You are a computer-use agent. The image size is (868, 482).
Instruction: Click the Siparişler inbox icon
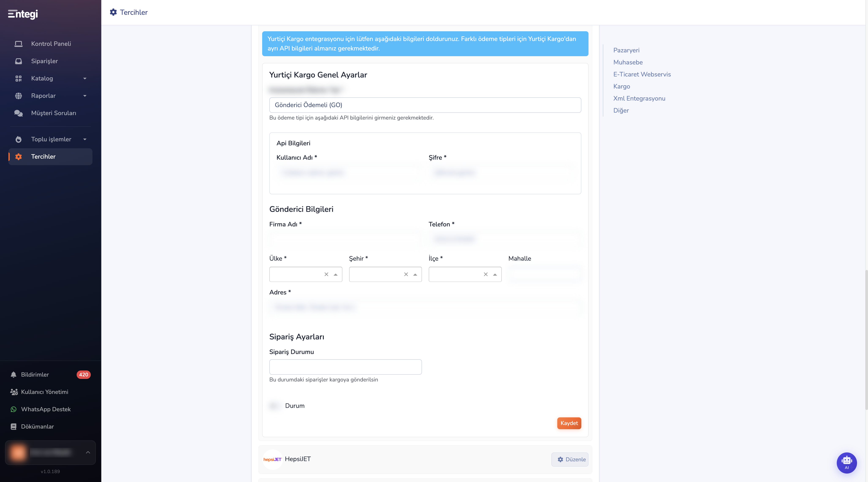[19, 61]
